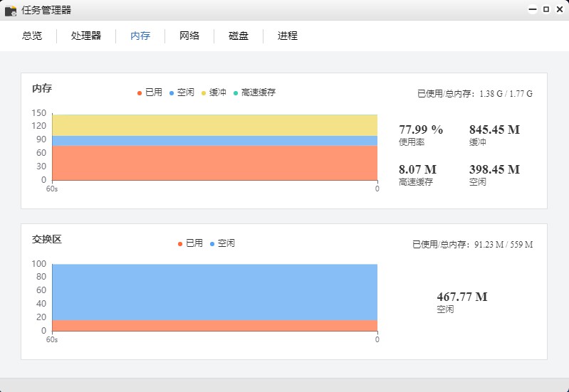
Task: View the 进程 tab
Action: (288, 36)
